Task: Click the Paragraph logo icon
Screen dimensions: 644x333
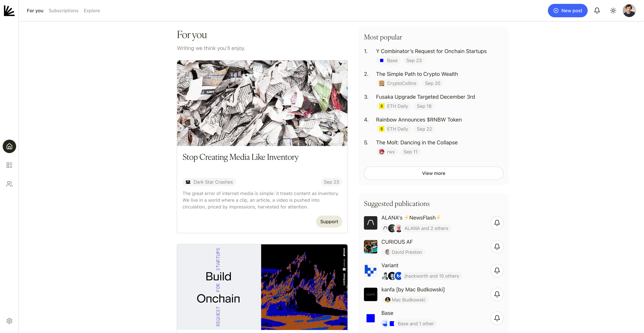Action: (x=9, y=11)
